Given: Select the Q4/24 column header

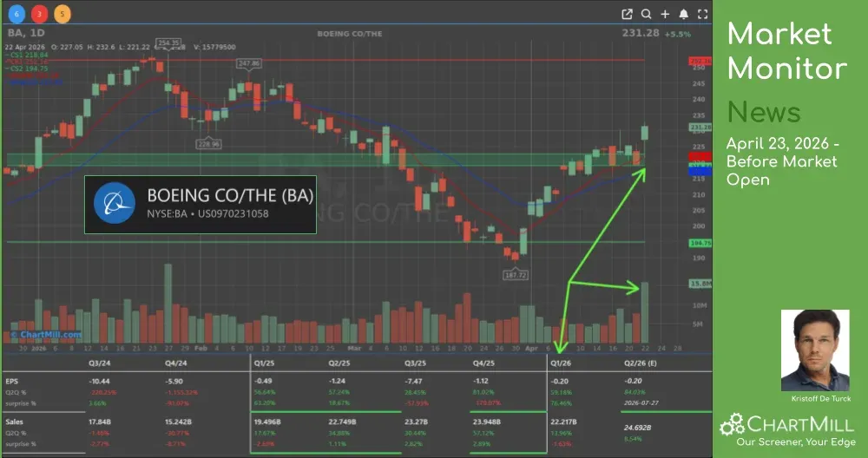Looking at the screenshot, I should click(175, 363).
